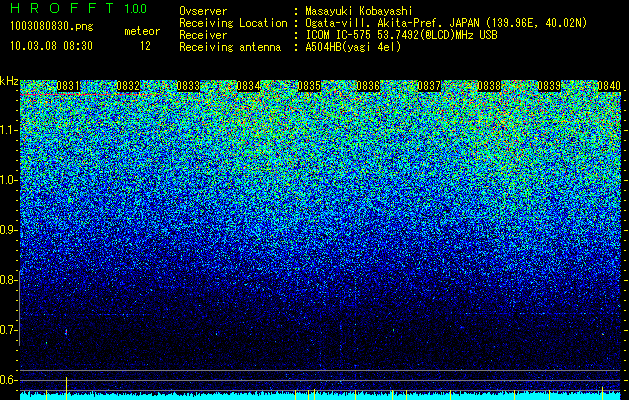This screenshot has width=629, height=400.
Task: Click the 0835 time marker
Action: [309, 86]
